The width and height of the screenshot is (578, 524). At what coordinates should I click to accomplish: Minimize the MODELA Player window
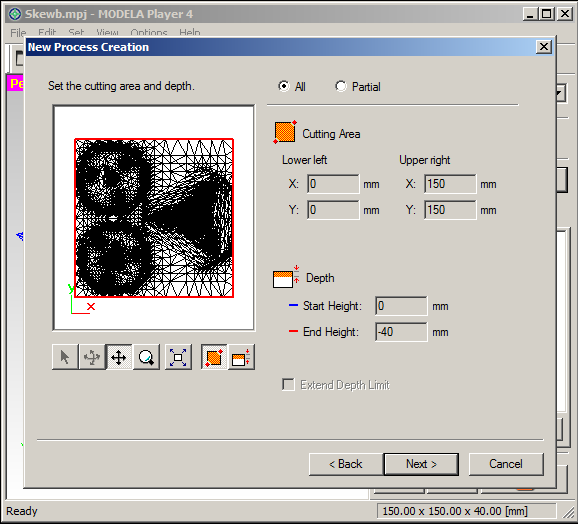pyautogui.click(x=530, y=14)
